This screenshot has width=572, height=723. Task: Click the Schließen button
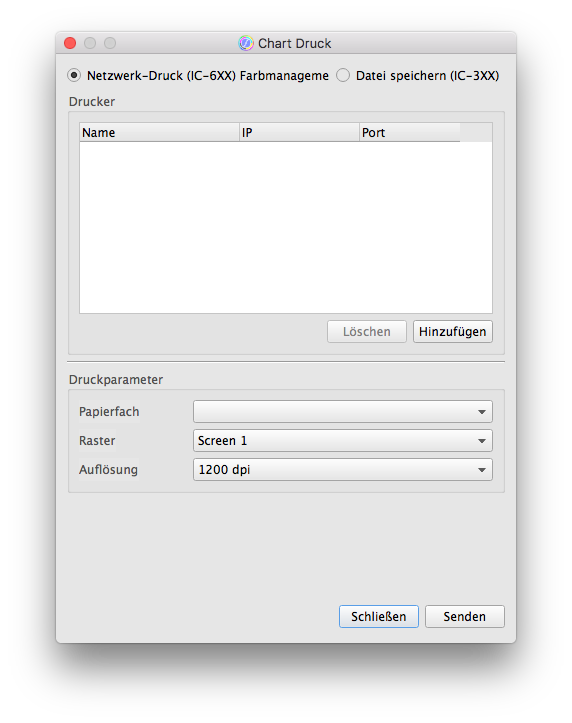379,616
